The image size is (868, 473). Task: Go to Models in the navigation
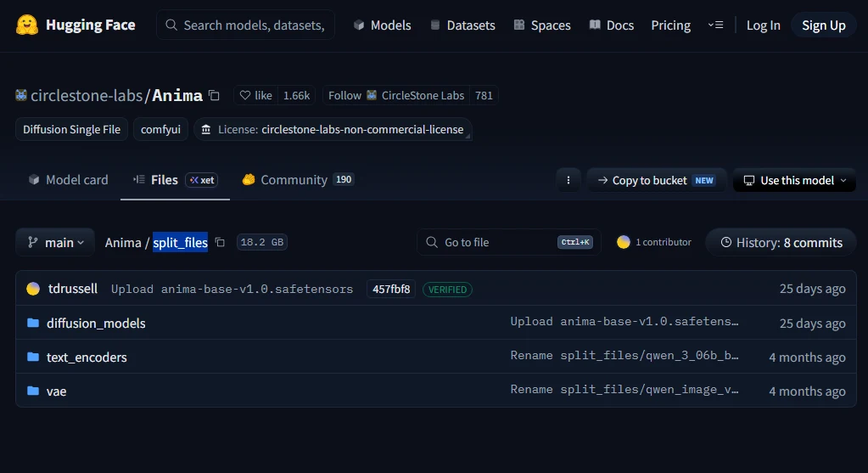tap(382, 25)
